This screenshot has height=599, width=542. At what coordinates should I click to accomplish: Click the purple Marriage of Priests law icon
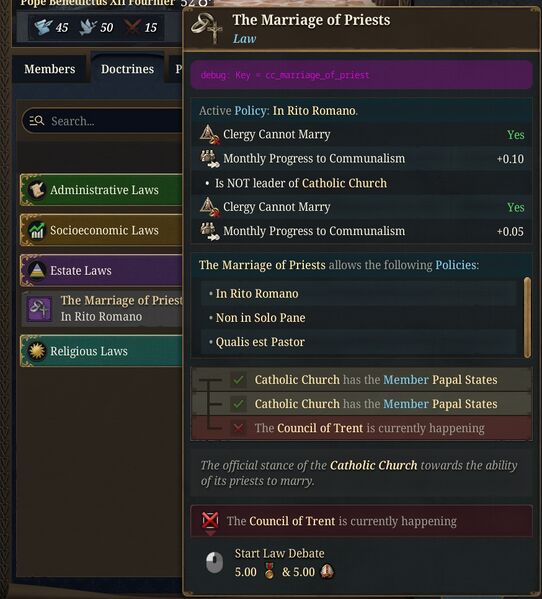[x=39, y=309]
